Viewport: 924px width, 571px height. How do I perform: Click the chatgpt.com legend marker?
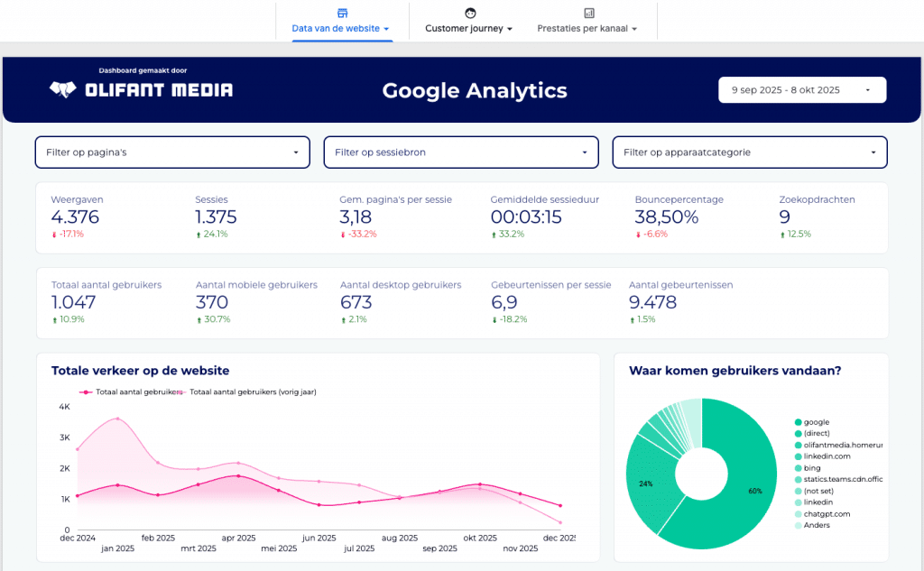[799, 513]
